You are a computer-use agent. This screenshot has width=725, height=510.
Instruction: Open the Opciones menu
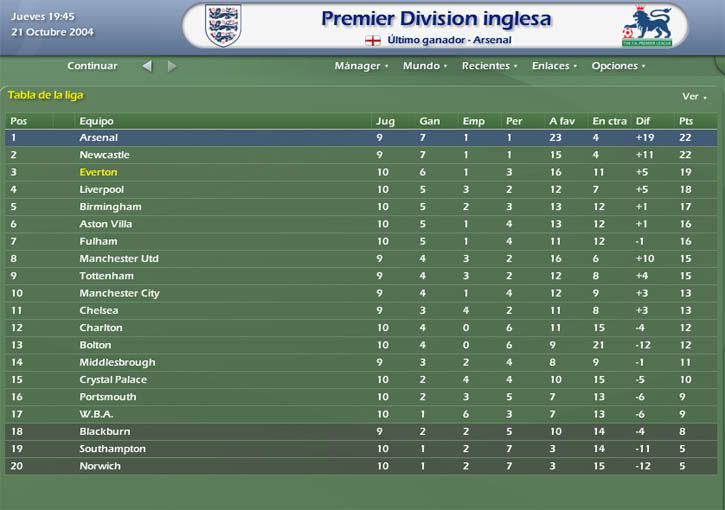[618, 66]
